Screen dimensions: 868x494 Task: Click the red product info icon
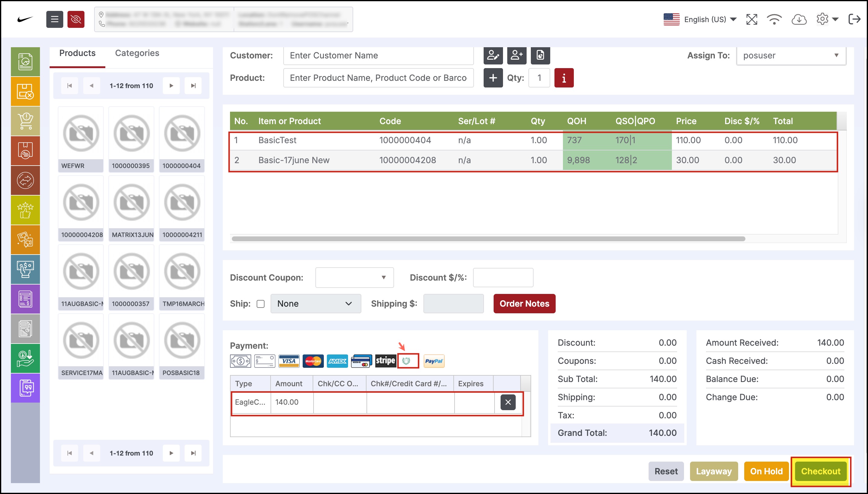[x=564, y=78]
